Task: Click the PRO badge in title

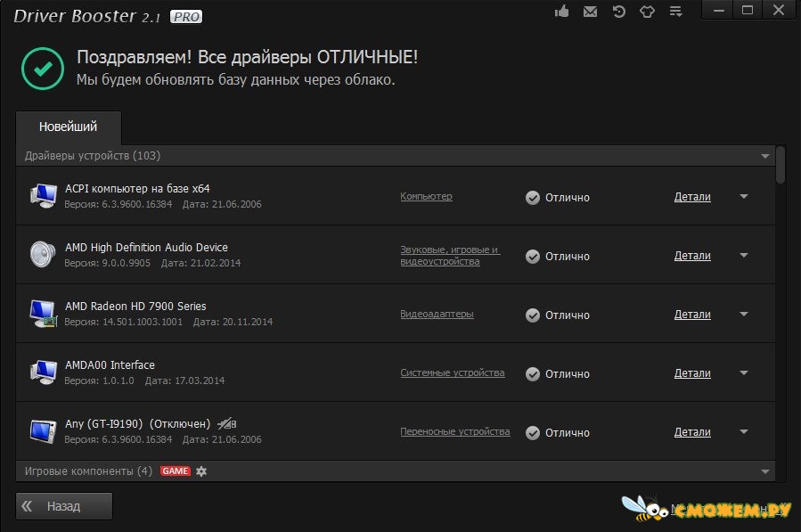Action: [x=186, y=17]
